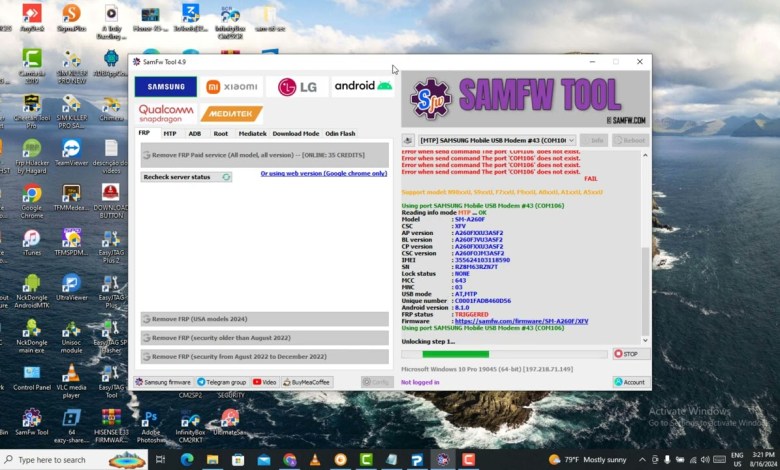Switch to the Mediatek tab
Screen dimensions: 780x470
pos(252,133)
